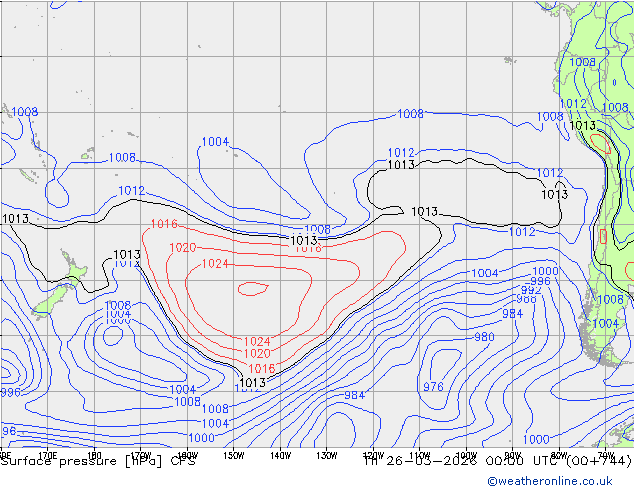This screenshot has width=634, height=490.
Task: Click the "Surface pressure [hPa] CFS" title
Action: coord(98,461)
